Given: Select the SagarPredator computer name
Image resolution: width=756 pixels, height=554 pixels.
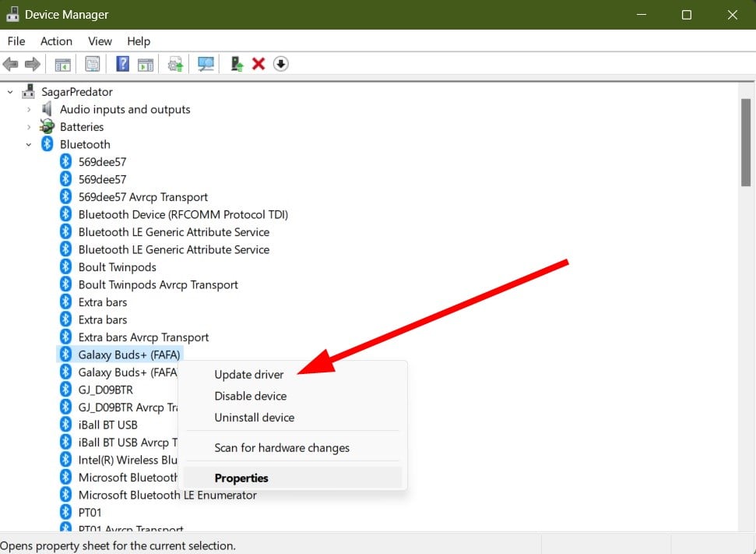Looking at the screenshot, I should 76,92.
